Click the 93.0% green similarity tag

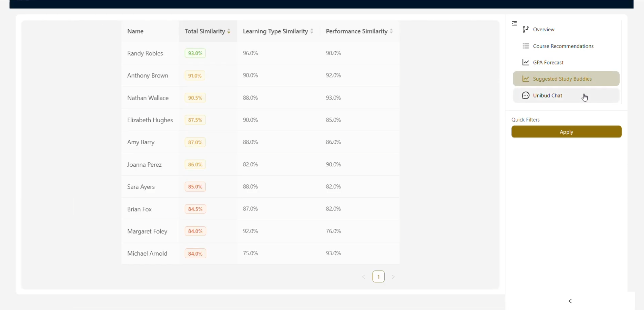(x=195, y=53)
